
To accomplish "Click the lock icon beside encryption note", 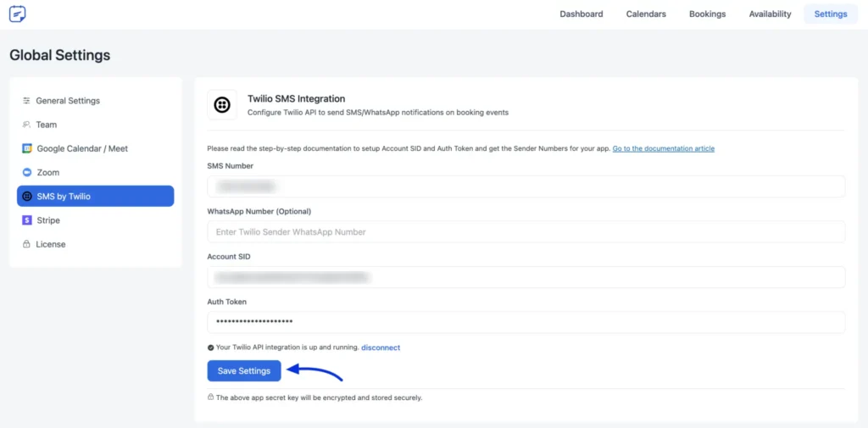I will (x=210, y=397).
